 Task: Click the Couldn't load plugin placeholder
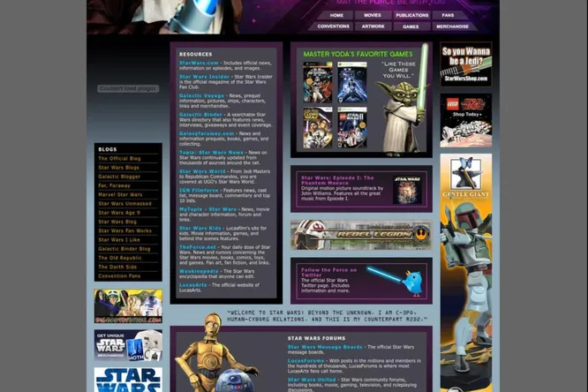tap(128, 88)
